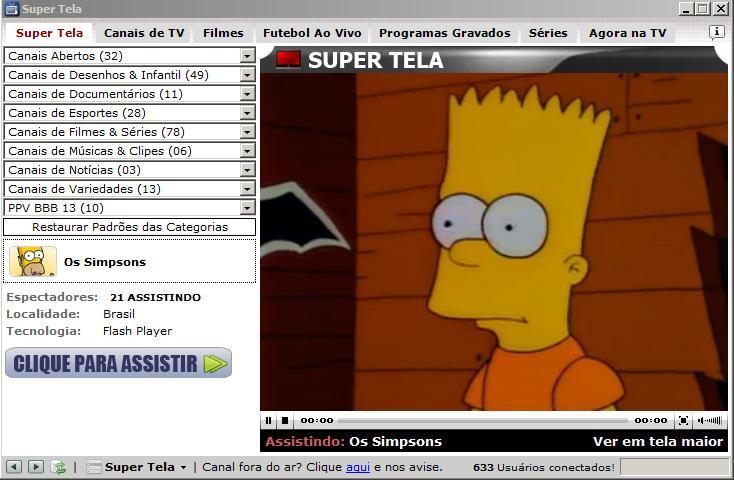The height and width of the screenshot is (480, 734).
Task: Select the Filmes tab
Action: tap(223, 33)
